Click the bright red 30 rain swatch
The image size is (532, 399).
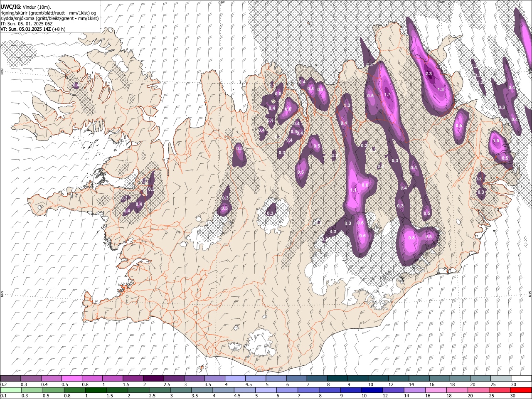click(520, 390)
